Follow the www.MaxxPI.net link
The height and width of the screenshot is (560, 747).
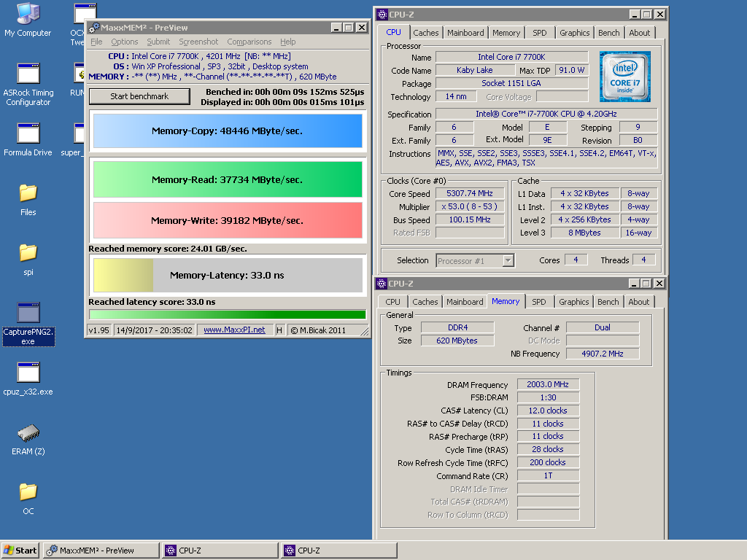pos(234,330)
